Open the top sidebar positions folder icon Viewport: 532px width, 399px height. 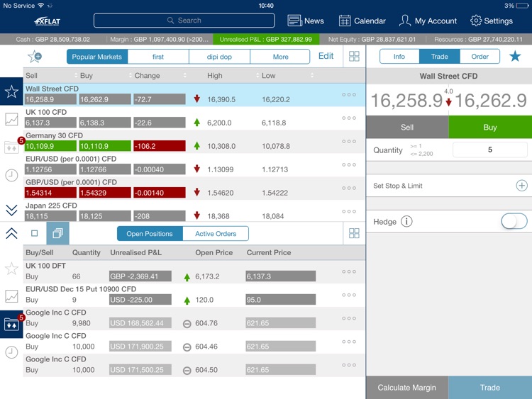pos(11,147)
